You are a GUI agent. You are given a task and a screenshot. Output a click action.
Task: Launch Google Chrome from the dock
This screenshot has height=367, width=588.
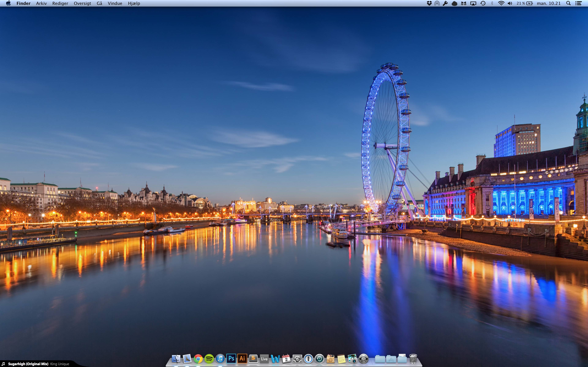click(x=198, y=359)
